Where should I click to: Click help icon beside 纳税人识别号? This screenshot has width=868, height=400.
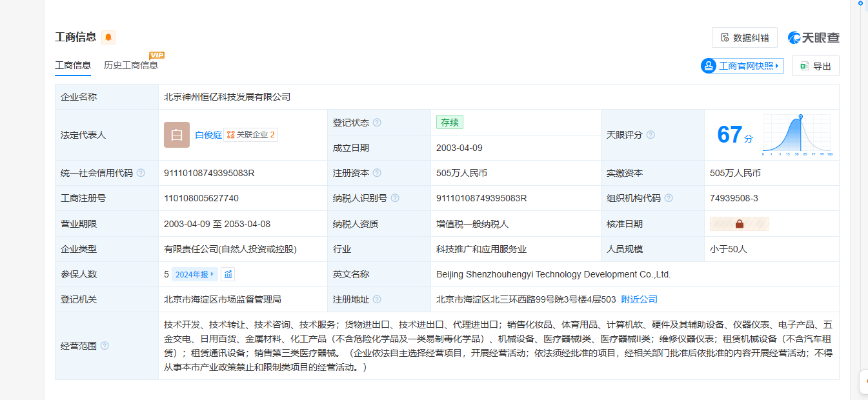(x=395, y=198)
